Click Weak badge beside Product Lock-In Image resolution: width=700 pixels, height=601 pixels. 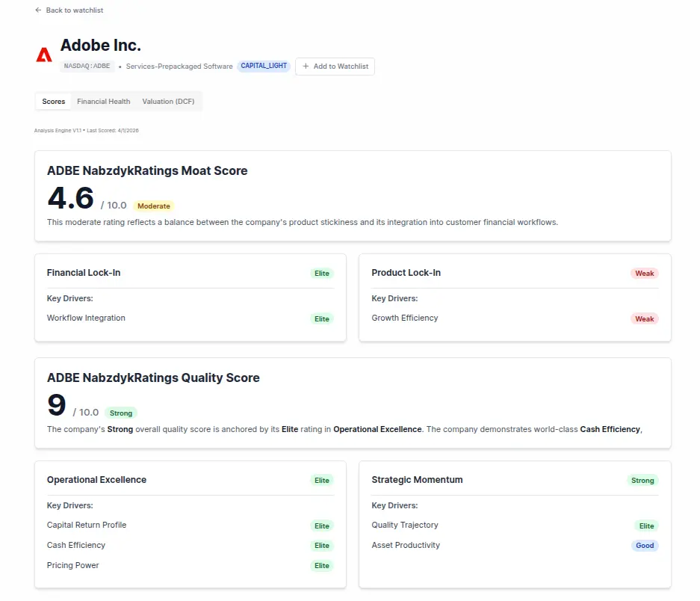point(645,274)
